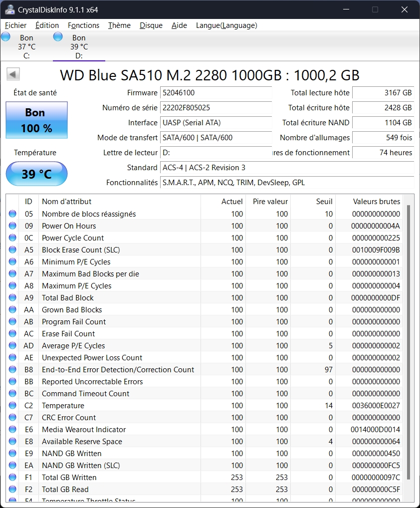Select the NAND GB Written row
420x508 pixels.
click(x=205, y=454)
